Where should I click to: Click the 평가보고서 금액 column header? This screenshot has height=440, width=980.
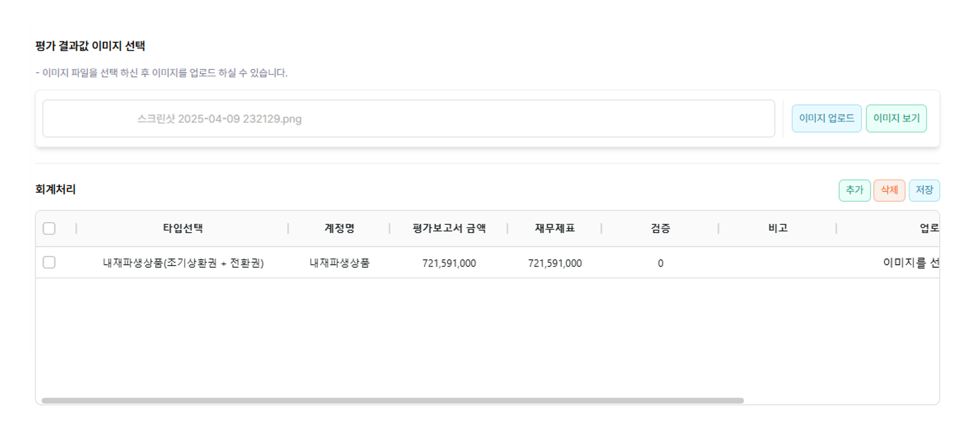449,228
